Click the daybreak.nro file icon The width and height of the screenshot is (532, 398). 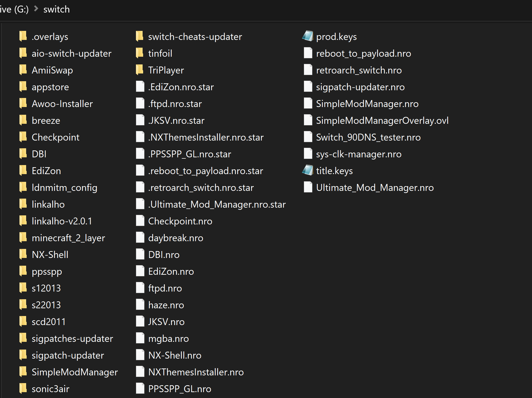(140, 237)
